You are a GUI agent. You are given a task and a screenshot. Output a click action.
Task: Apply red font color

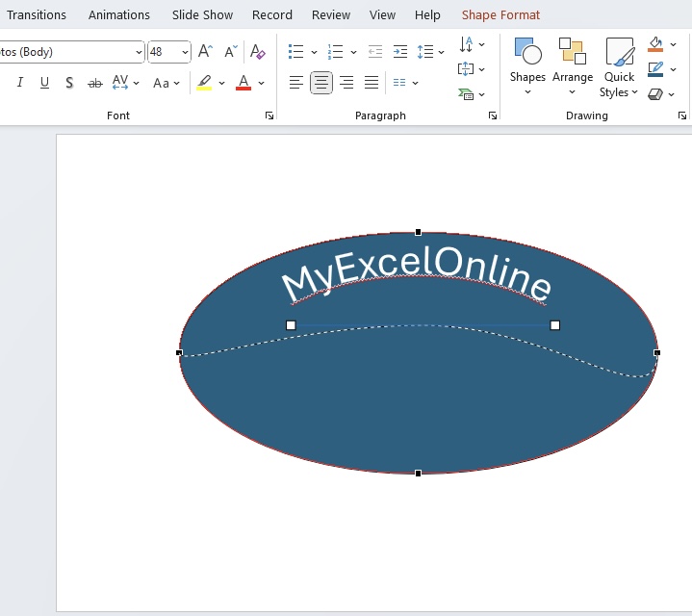click(243, 83)
